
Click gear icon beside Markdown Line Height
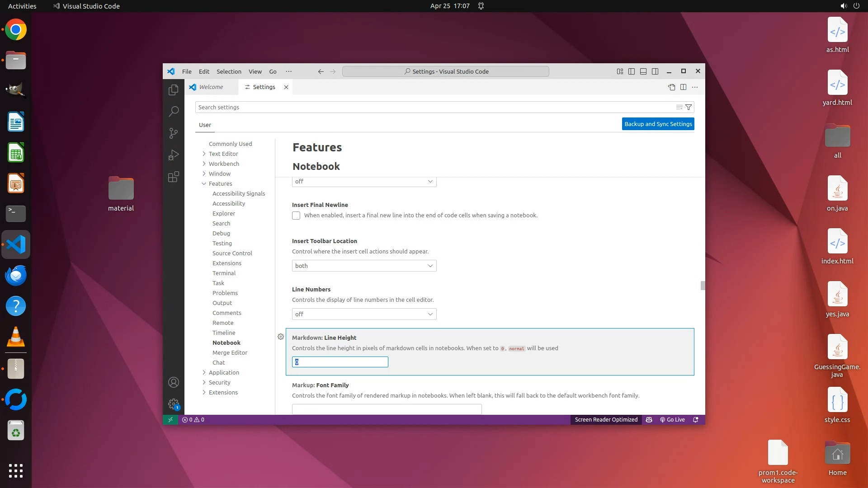tap(281, 337)
